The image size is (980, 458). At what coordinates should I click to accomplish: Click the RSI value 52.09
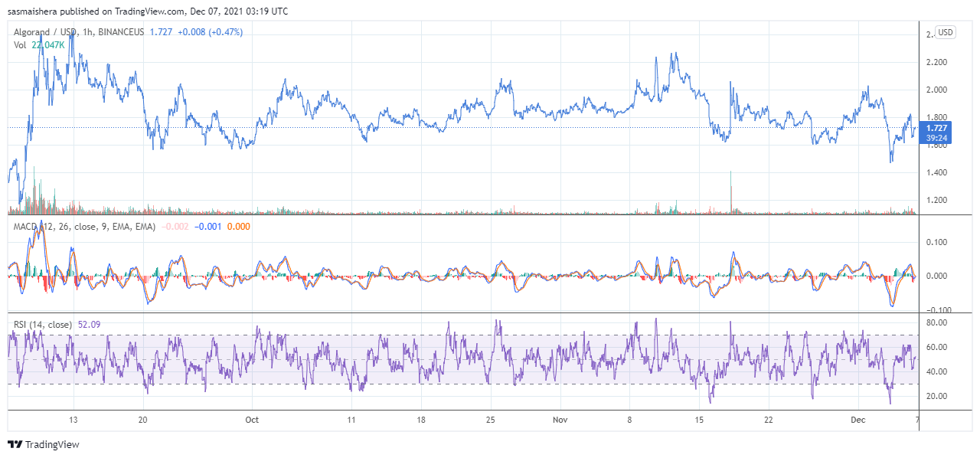point(90,325)
